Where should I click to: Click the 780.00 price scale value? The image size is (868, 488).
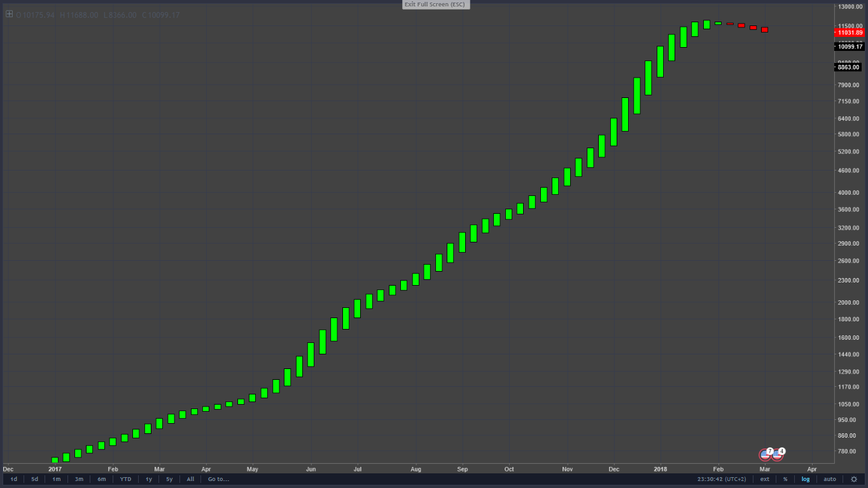pos(848,452)
